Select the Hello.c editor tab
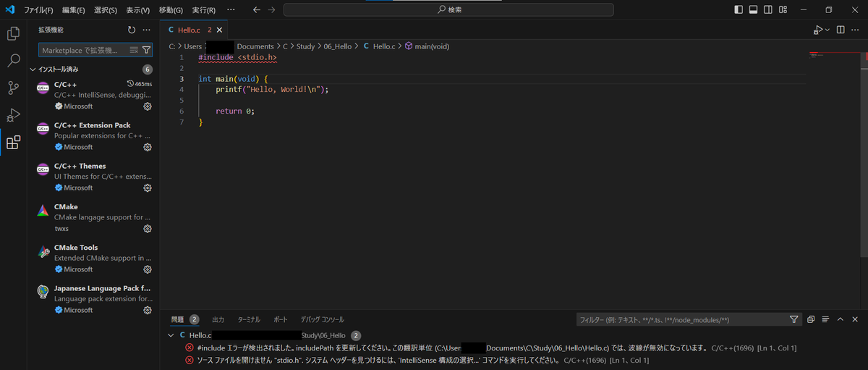868x370 pixels. [x=194, y=30]
